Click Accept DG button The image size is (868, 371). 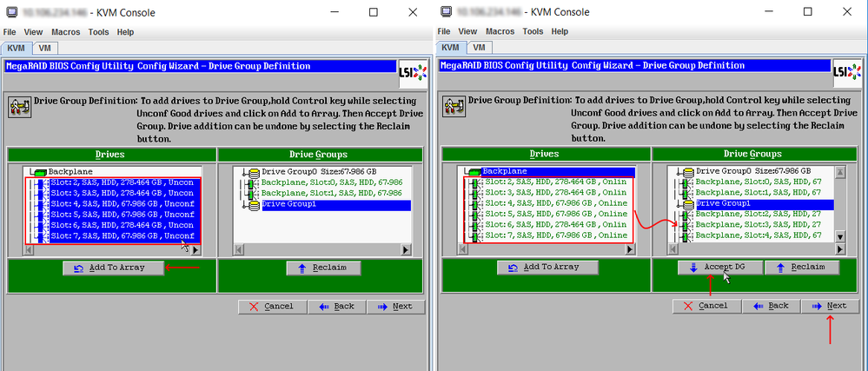coord(719,267)
